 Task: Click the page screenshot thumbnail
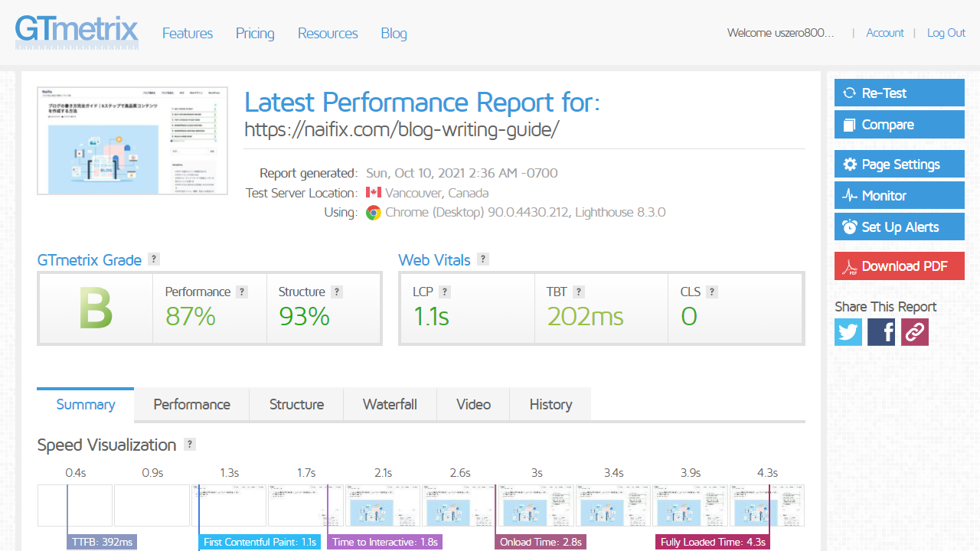pos(132,141)
